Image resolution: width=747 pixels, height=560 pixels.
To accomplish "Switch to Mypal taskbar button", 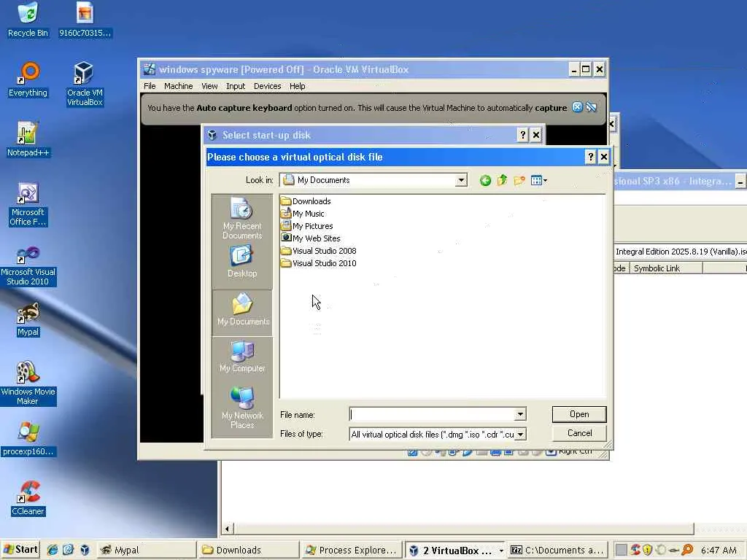I will (147, 550).
